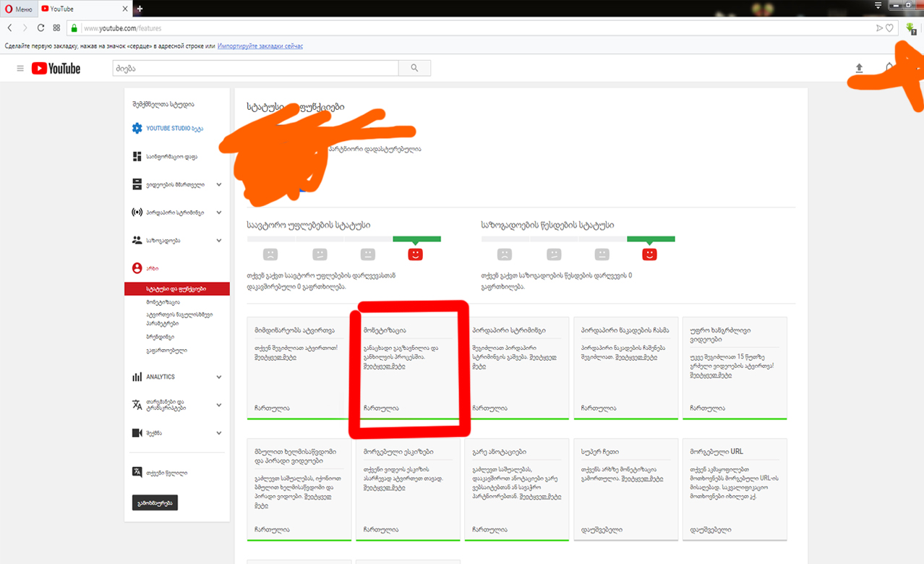
Task: Expand the ANALYTICS chevron
Action: 219,377
